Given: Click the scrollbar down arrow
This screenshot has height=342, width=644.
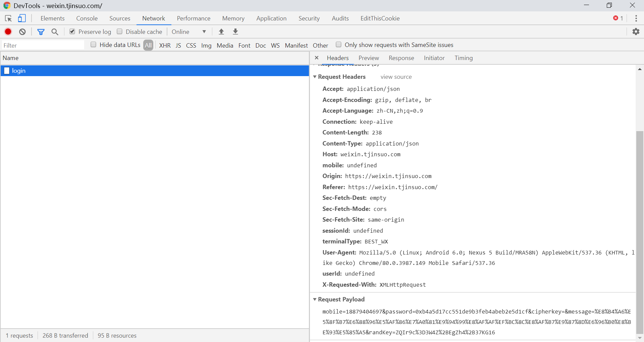Looking at the screenshot, I should (x=640, y=338).
